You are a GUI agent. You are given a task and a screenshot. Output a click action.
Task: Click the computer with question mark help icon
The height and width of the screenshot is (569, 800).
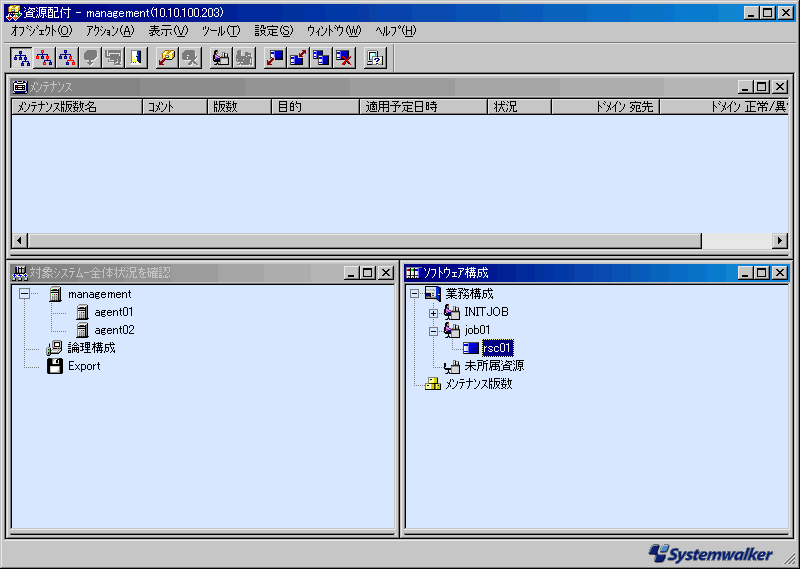[x=375, y=58]
